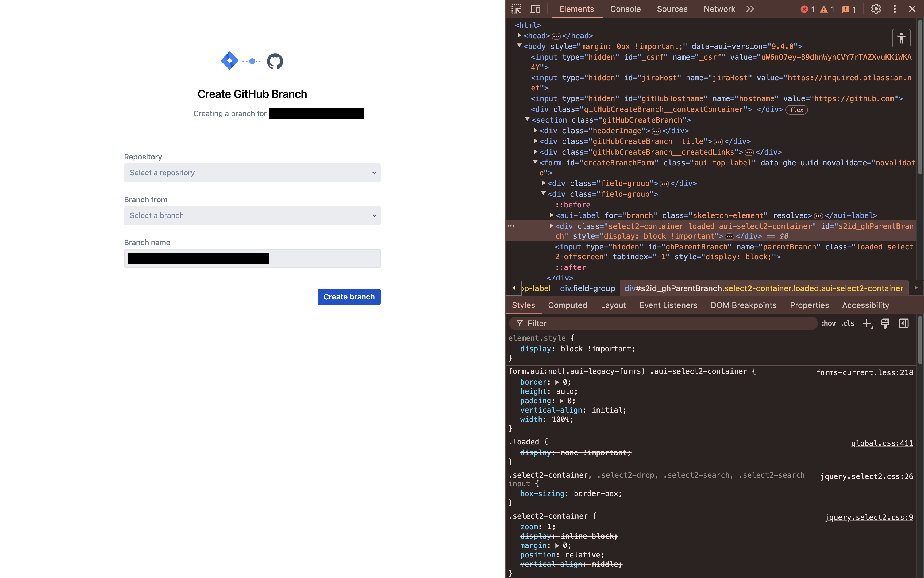Click the Styles pane vertical scrollbar
Image resolution: width=924 pixels, height=578 pixels.
[920, 340]
